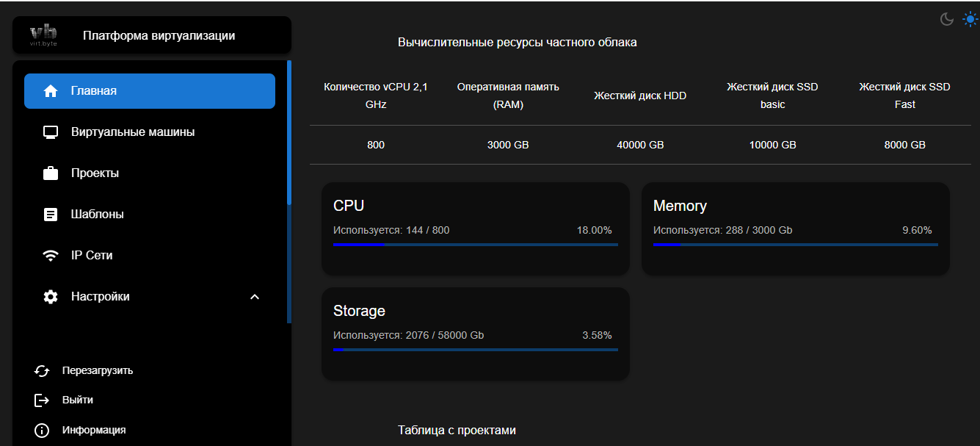Click the Шаблоны document icon
Screen dimensions: 980x446
click(51, 215)
